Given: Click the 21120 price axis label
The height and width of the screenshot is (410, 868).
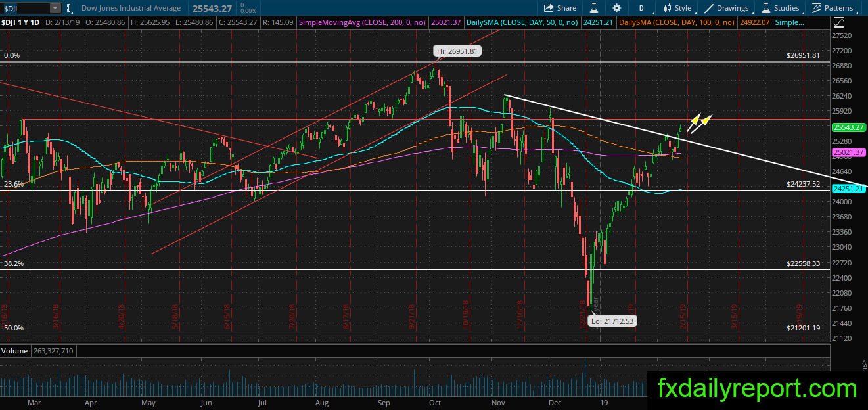Looking at the screenshot, I should click(x=842, y=338).
